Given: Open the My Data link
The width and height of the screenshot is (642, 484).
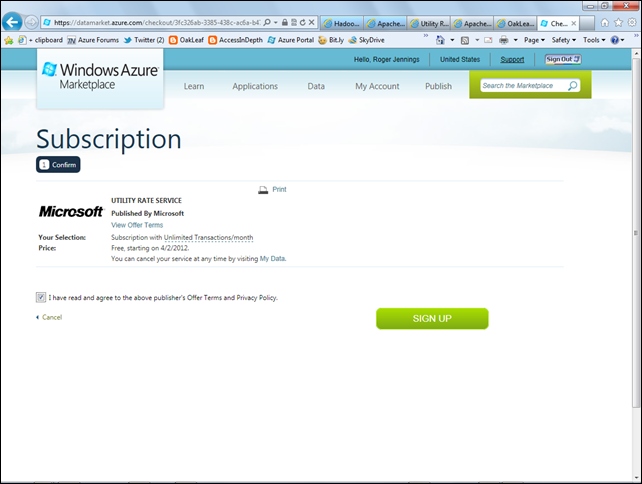Looking at the screenshot, I should (273, 259).
